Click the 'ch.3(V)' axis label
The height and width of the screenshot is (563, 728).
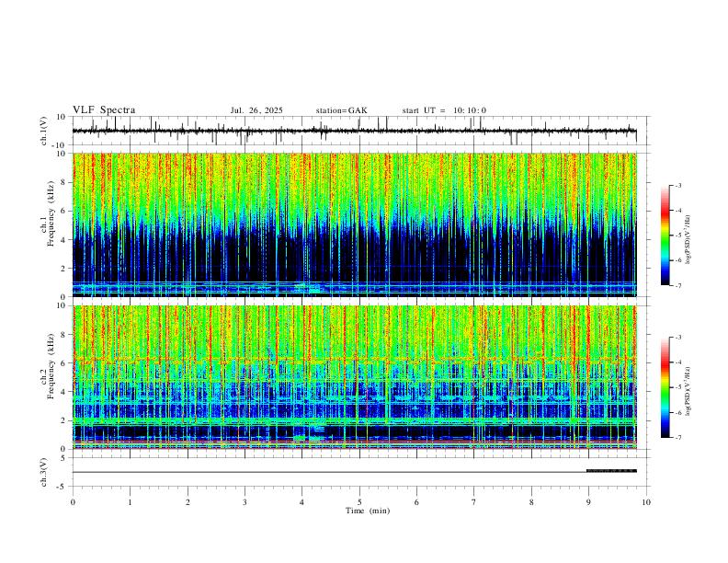(x=44, y=472)
